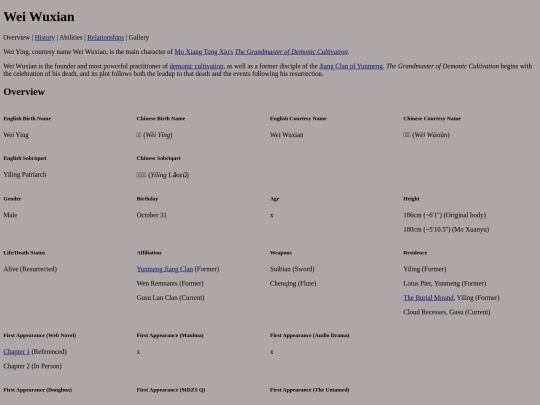Click the Overview section heading
Image resolution: width=540 pixels, height=405 pixels.
coord(24,92)
